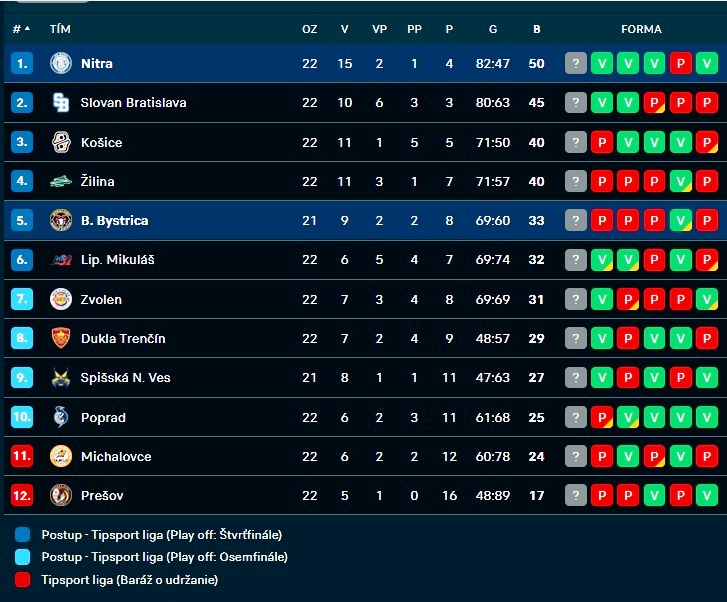The height and width of the screenshot is (602, 727).
Task: Click the Košice team logo
Action: point(61,142)
